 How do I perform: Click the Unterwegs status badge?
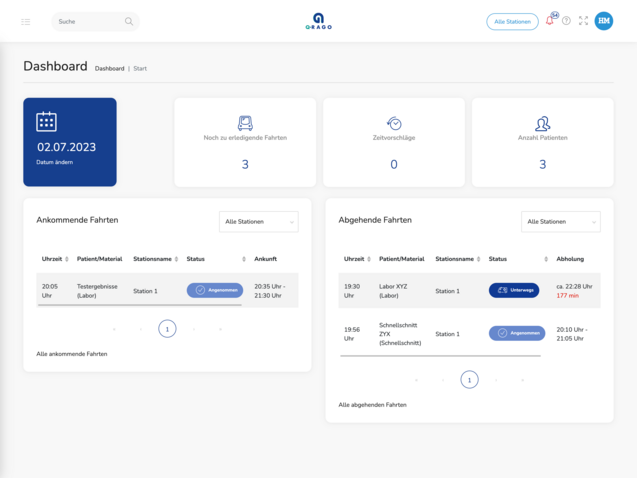pyautogui.click(x=513, y=290)
